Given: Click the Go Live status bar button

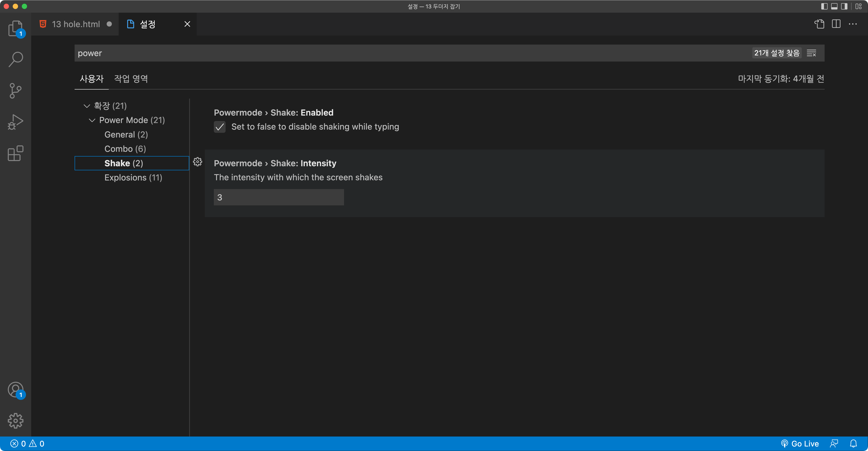Looking at the screenshot, I should click(x=800, y=444).
